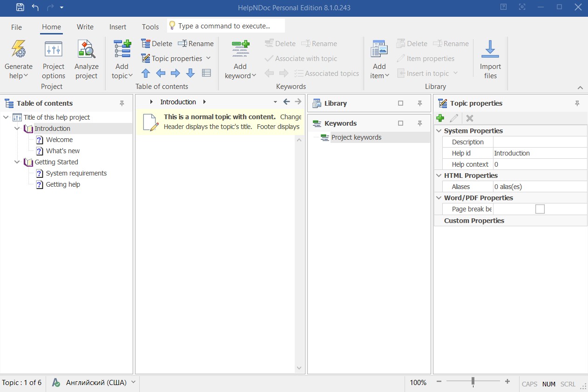This screenshot has width=588, height=392.
Task: Toggle the NUM indicator in the status bar
Action: (x=549, y=384)
